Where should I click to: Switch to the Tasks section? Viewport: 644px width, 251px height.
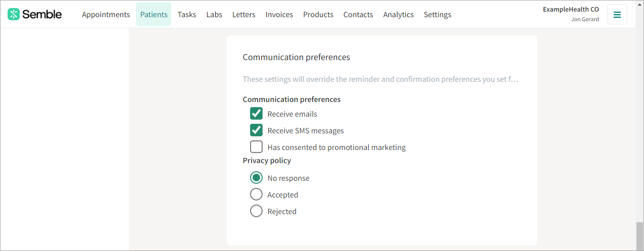click(x=187, y=14)
